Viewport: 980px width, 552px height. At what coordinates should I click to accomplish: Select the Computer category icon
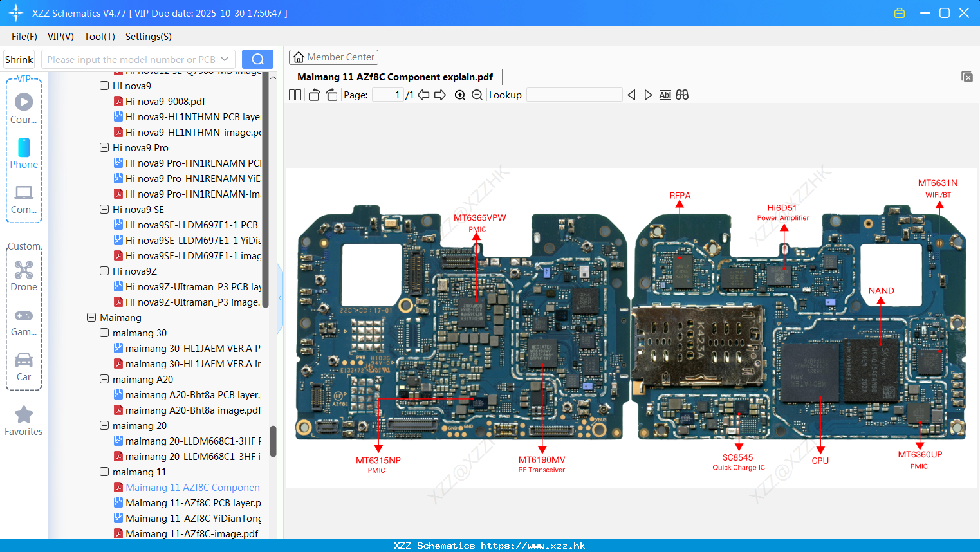24,199
